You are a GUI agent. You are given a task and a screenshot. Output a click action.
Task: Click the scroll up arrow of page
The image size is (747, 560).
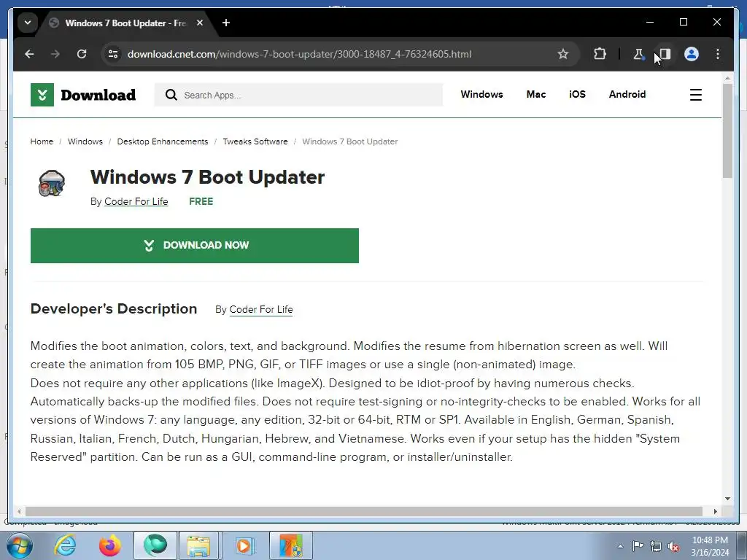coord(727,77)
